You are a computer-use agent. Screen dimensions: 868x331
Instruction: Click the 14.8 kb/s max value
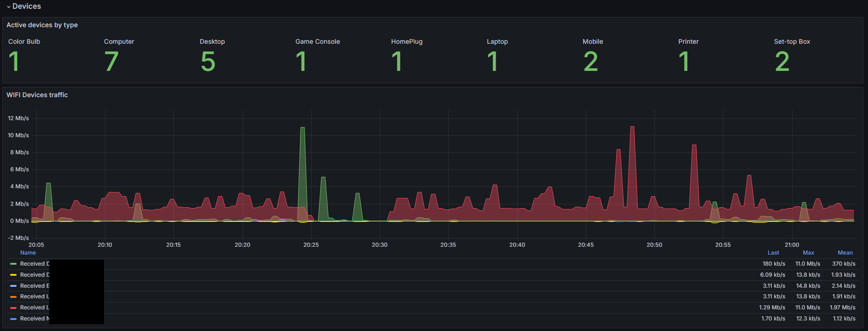(808, 286)
